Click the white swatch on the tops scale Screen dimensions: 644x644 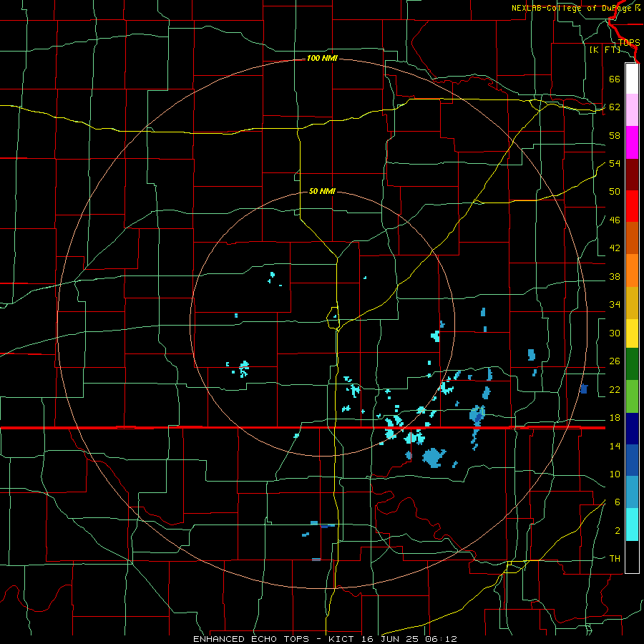tap(632, 79)
